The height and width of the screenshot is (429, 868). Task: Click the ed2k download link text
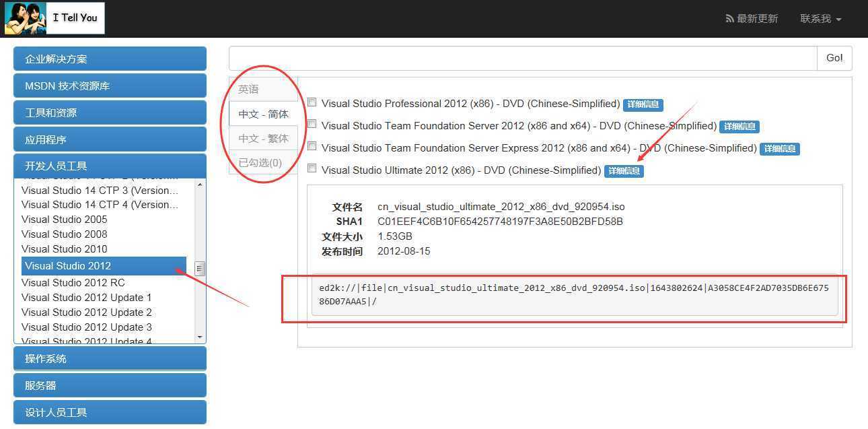click(574, 294)
